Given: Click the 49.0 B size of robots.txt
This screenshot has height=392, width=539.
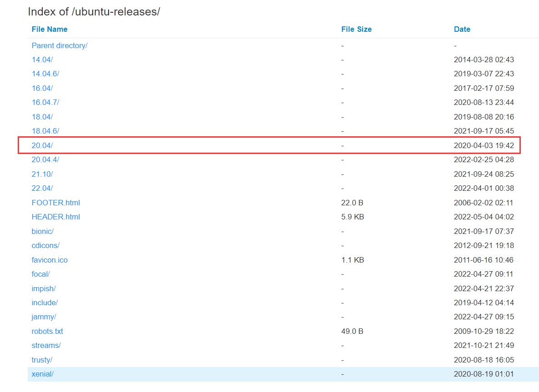Looking at the screenshot, I should point(352,331).
